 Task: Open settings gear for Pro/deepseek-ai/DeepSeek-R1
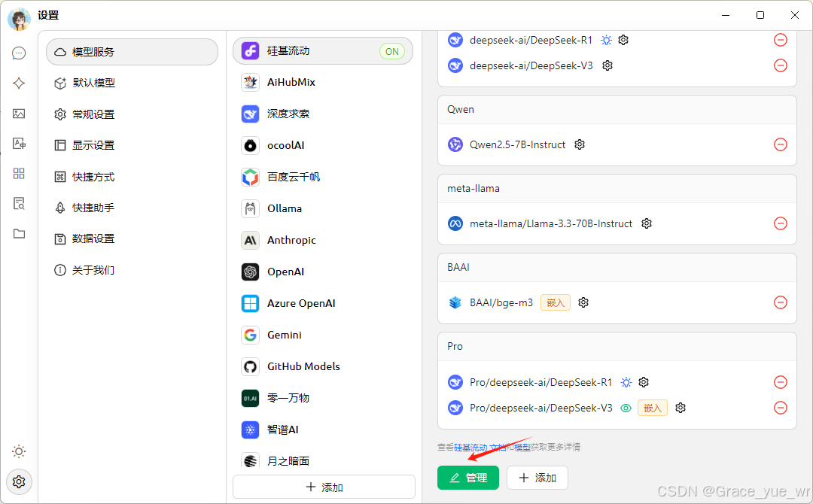tap(644, 382)
